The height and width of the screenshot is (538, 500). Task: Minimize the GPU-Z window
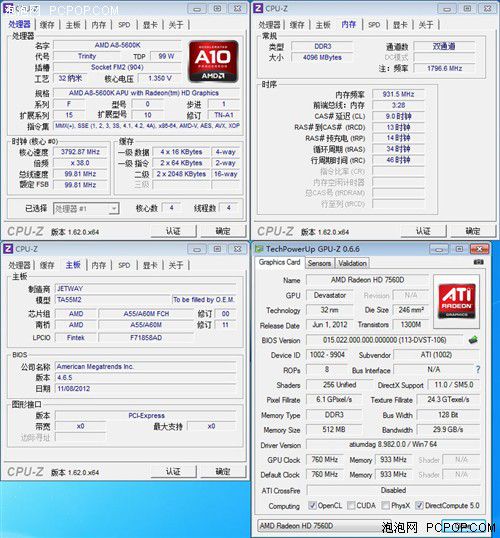[x=439, y=249]
